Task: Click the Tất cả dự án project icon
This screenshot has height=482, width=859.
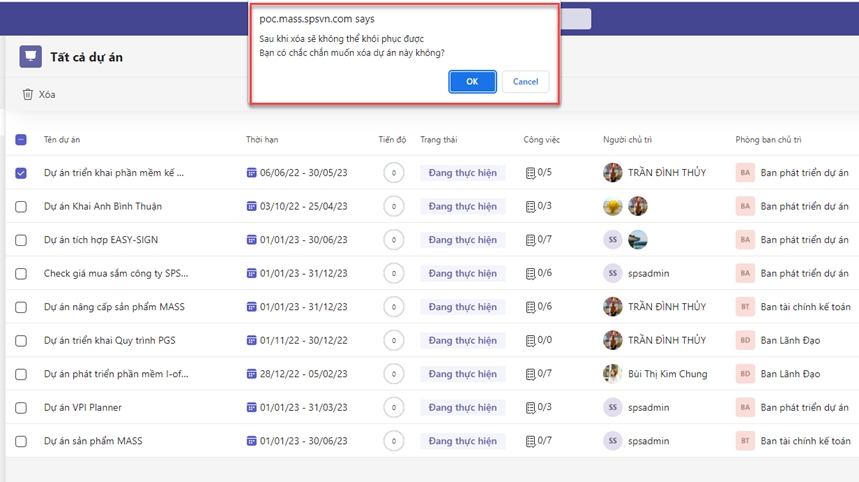Action: click(x=31, y=57)
